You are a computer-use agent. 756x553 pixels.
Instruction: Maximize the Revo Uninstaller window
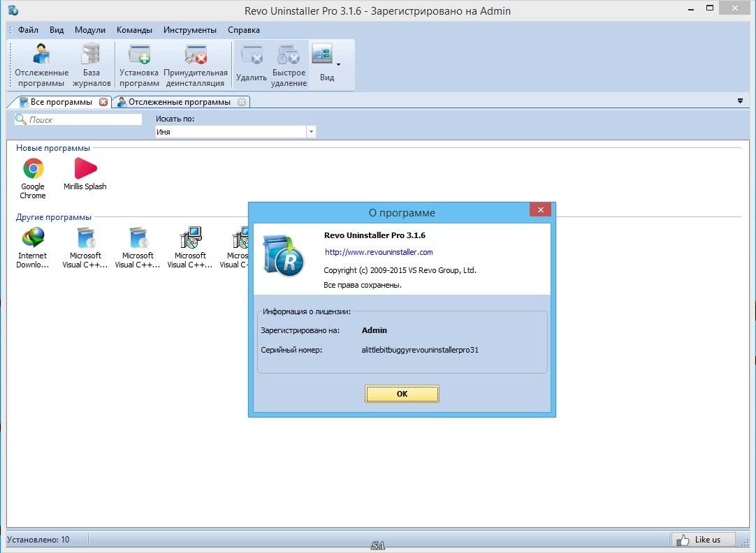click(x=710, y=8)
